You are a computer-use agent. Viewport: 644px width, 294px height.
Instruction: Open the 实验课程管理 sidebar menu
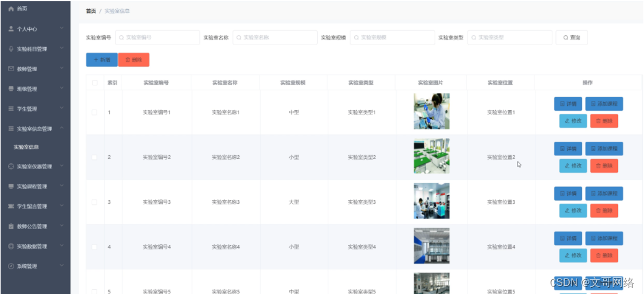pyautogui.click(x=35, y=186)
